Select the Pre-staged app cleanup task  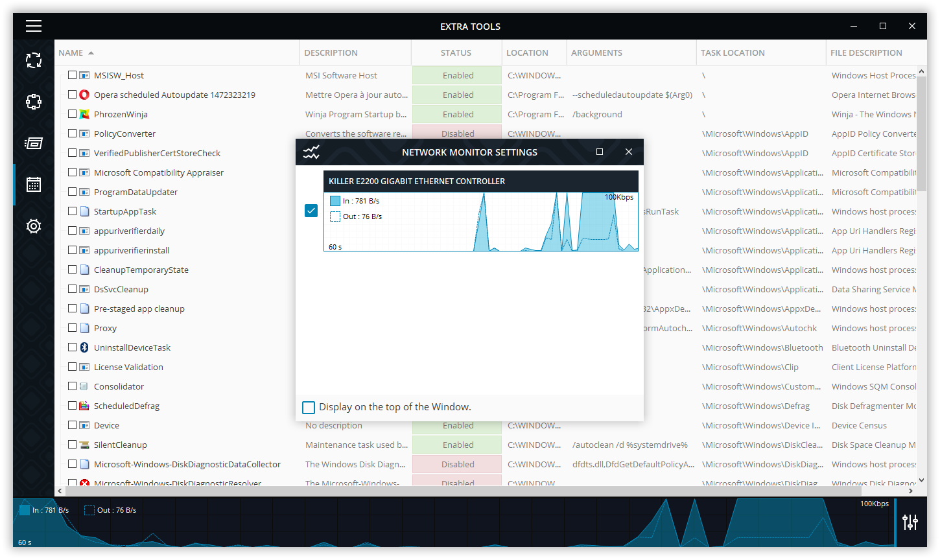pyautogui.click(x=139, y=309)
